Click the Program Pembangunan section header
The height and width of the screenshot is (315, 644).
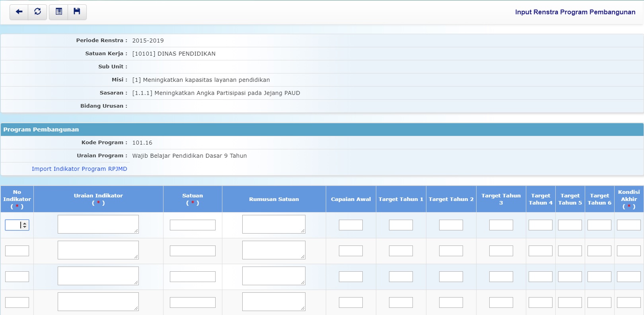pyautogui.click(x=322, y=129)
